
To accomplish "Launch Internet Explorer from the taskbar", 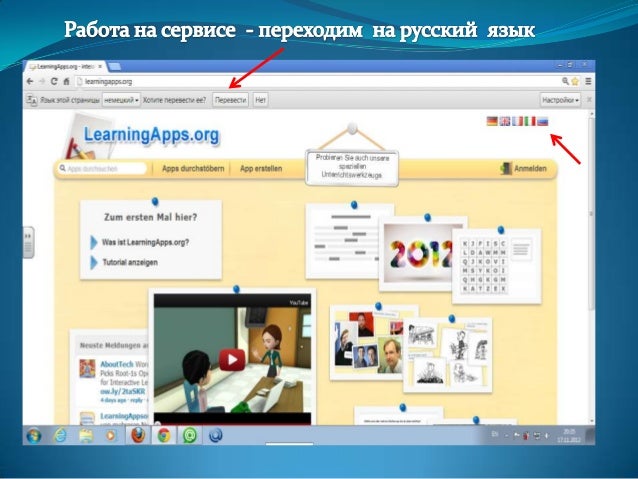I will click(x=60, y=436).
